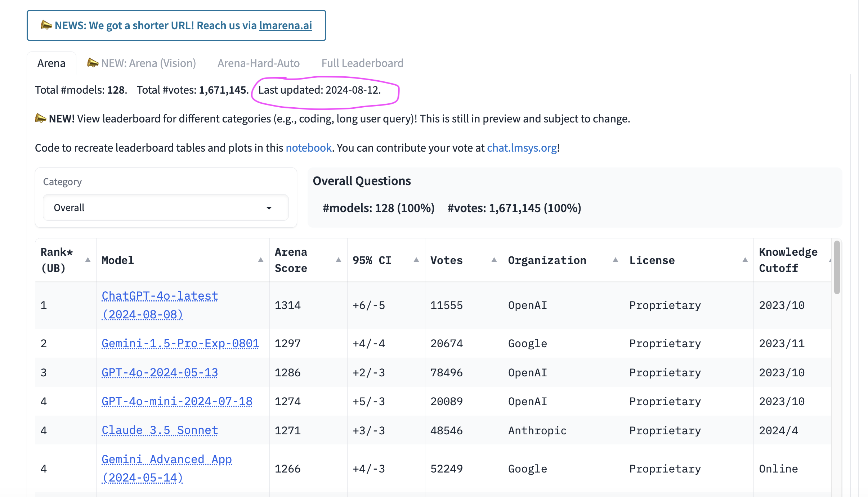The image size is (868, 497).
Task: Click the table's vertical scrollbar
Action: [x=837, y=267]
